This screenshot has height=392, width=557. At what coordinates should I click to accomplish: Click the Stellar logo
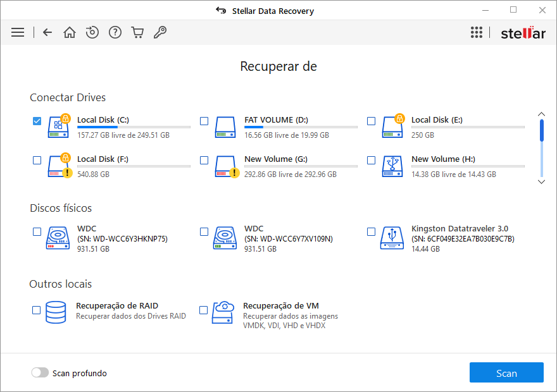click(x=523, y=33)
